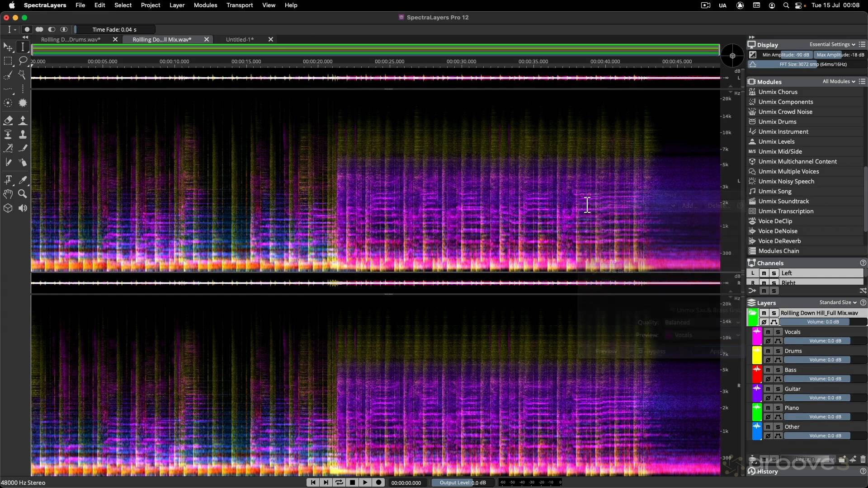Open the All Modules filter dropdown
This screenshot has width=868, height=488.
[839, 82]
